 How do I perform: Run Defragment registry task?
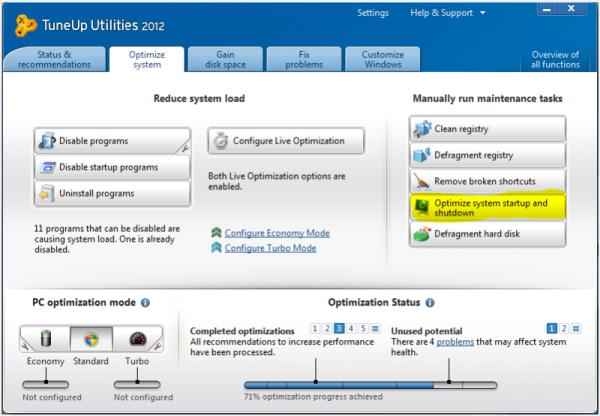pyautogui.click(x=488, y=155)
